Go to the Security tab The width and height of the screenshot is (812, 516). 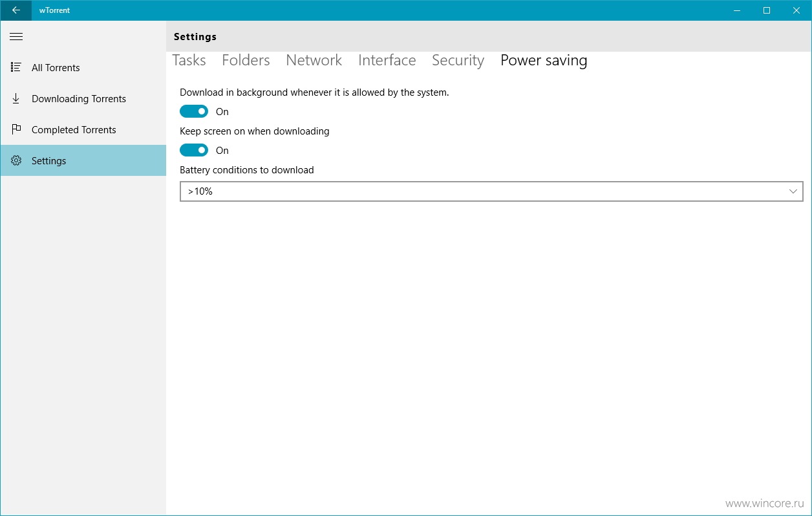pyautogui.click(x=458, y=60)
